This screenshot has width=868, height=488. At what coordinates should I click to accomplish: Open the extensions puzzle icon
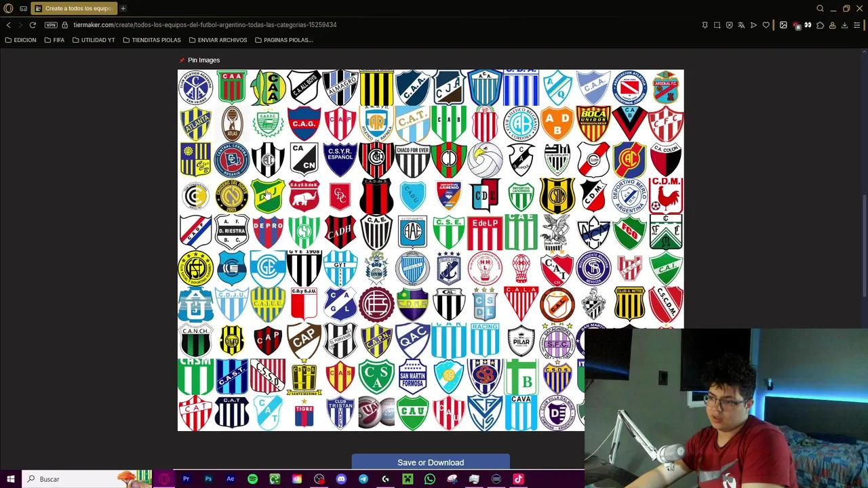[820, 25]
